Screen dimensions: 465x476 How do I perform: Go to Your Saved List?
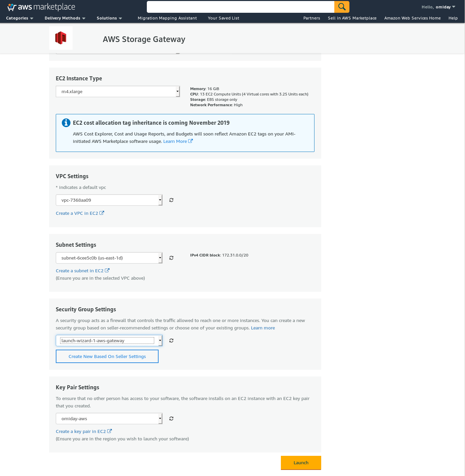tap(223, 18)
